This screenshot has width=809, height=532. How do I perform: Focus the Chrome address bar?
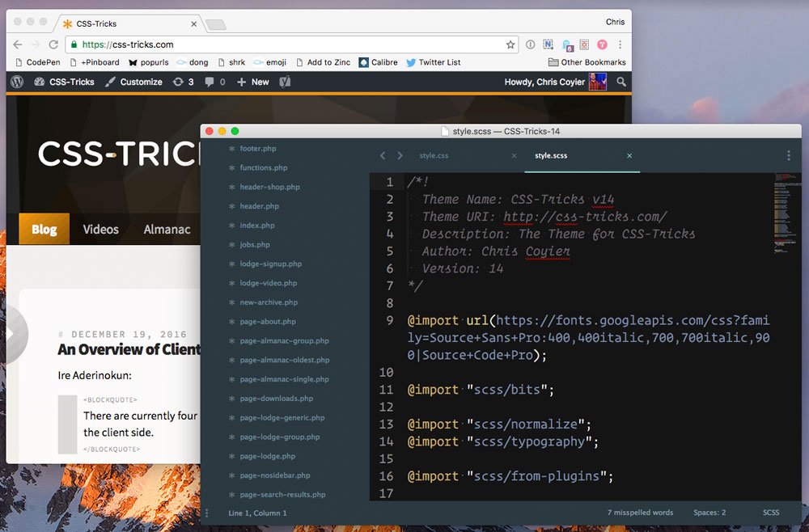[292, 44]
